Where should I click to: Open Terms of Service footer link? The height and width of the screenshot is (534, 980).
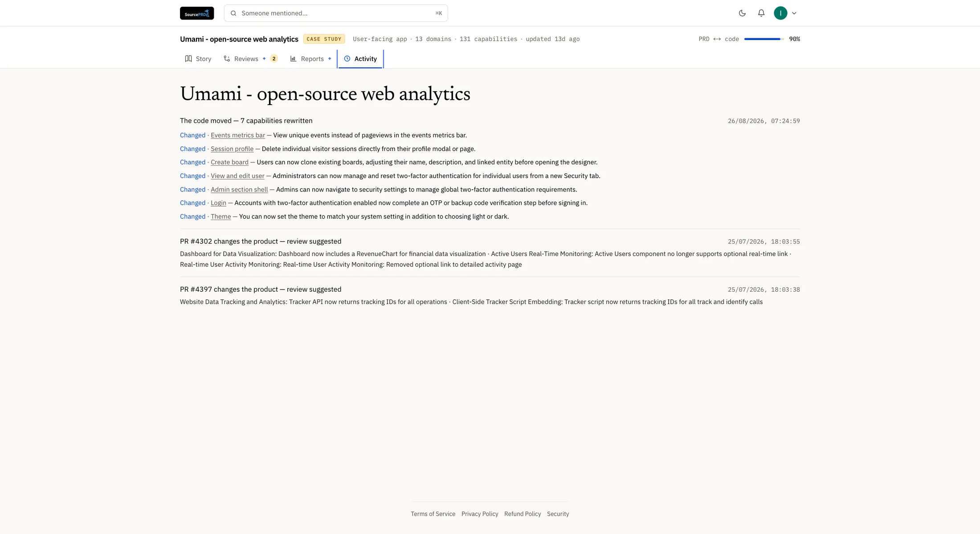(x=433, y=514)
